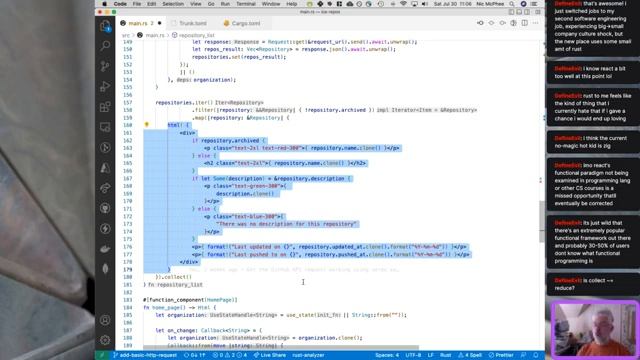The height and width of the screenshot is (360, 640).
Task: Open the Run menu
Action: [x=225, y=4]
